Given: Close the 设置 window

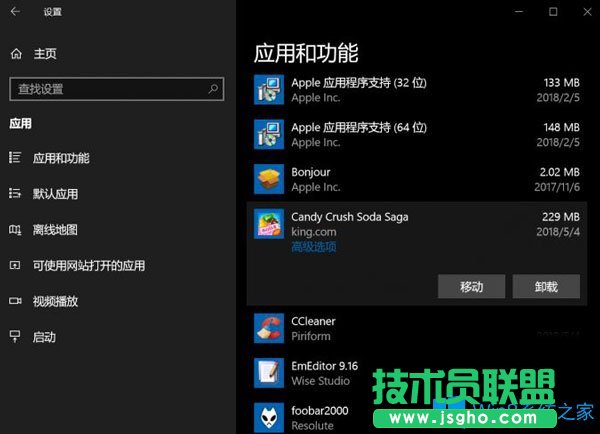Looking at the screenshot, I should [587, 12].
